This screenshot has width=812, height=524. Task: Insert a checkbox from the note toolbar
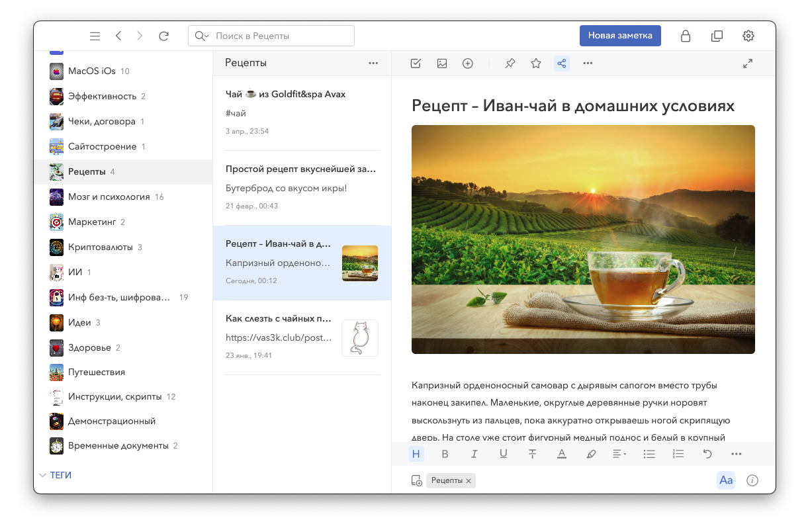(416, 64)
